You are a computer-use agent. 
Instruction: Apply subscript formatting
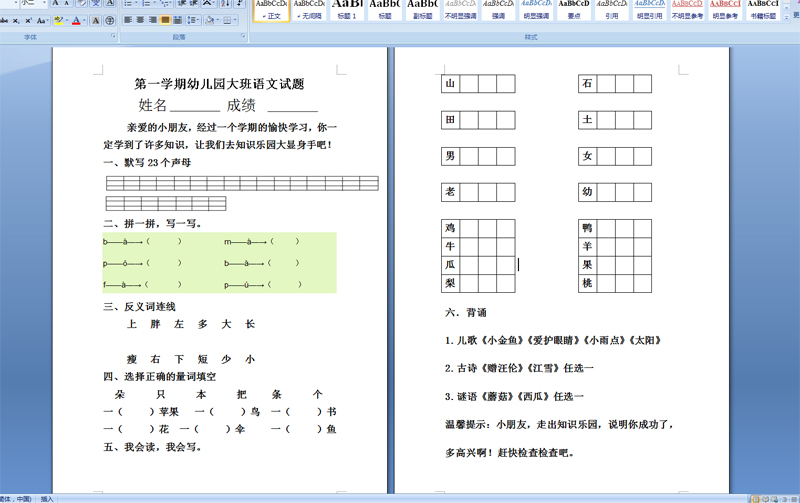pos(16,20)
